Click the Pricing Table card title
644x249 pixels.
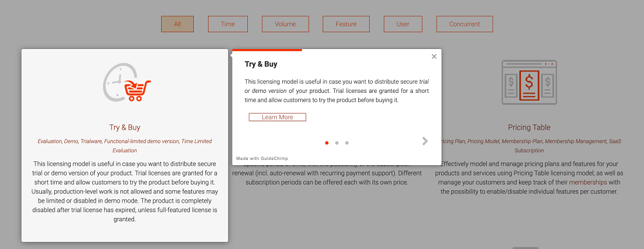tap(529, 128)
